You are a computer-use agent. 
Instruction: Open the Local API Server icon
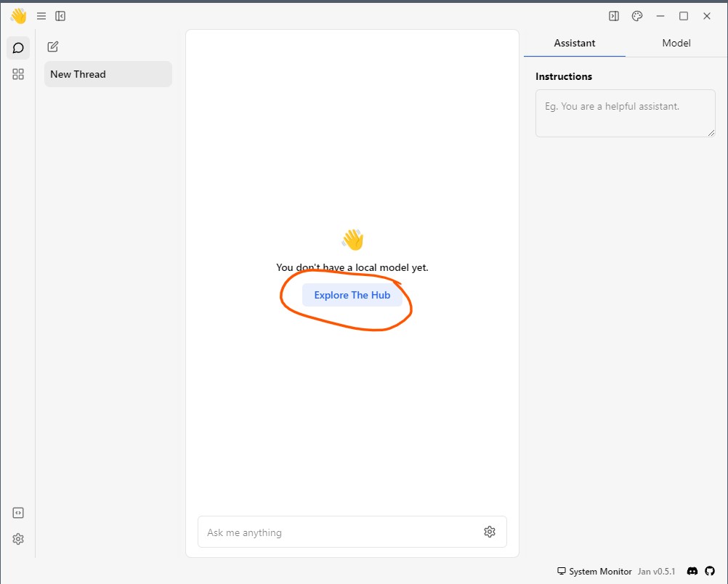18,513
